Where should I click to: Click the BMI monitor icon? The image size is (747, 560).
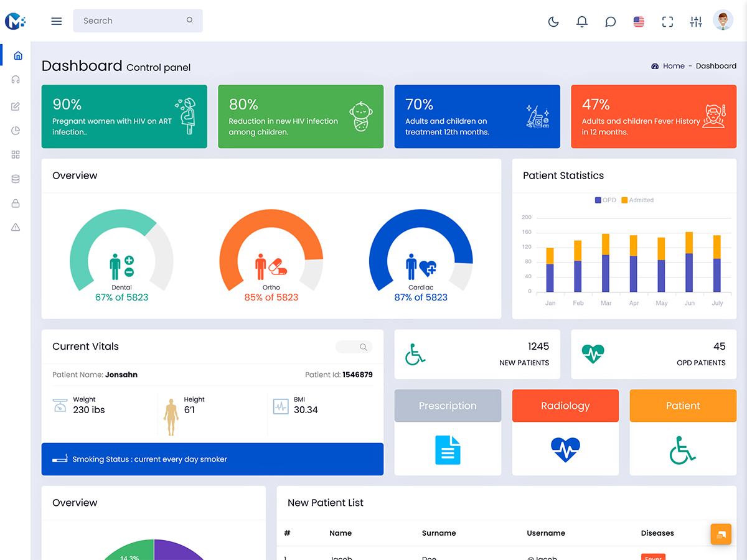[281, 407]
